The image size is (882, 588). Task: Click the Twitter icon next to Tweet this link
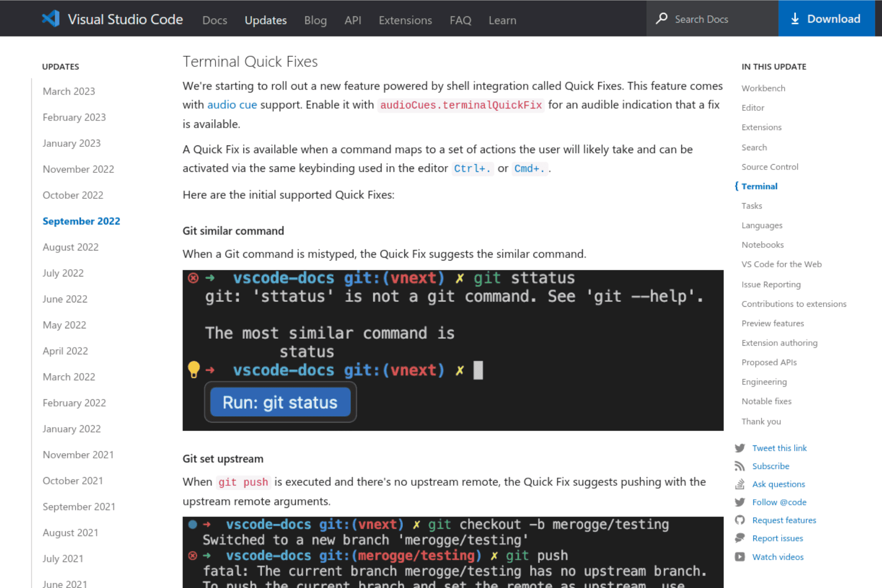pos(740,448)
